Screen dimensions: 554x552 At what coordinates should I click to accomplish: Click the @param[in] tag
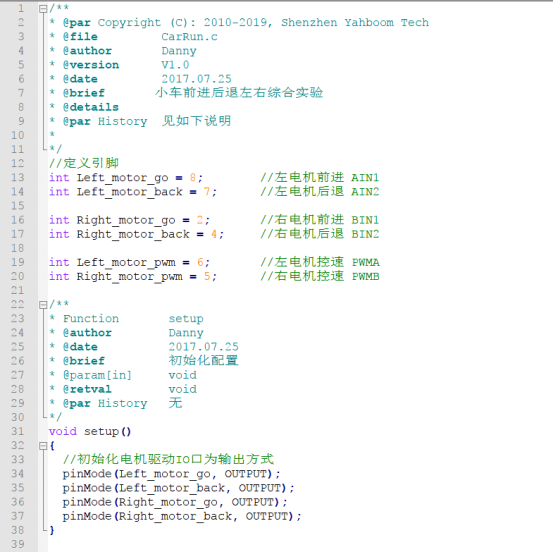point(97,375)
